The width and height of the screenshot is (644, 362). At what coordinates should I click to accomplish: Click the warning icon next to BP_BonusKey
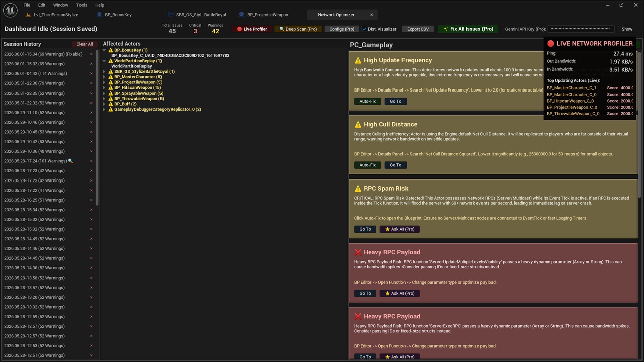tap(111, 50)
